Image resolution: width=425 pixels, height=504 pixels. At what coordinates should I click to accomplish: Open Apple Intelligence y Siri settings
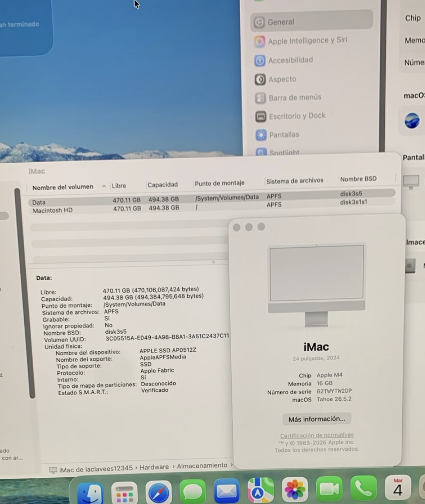308,41
